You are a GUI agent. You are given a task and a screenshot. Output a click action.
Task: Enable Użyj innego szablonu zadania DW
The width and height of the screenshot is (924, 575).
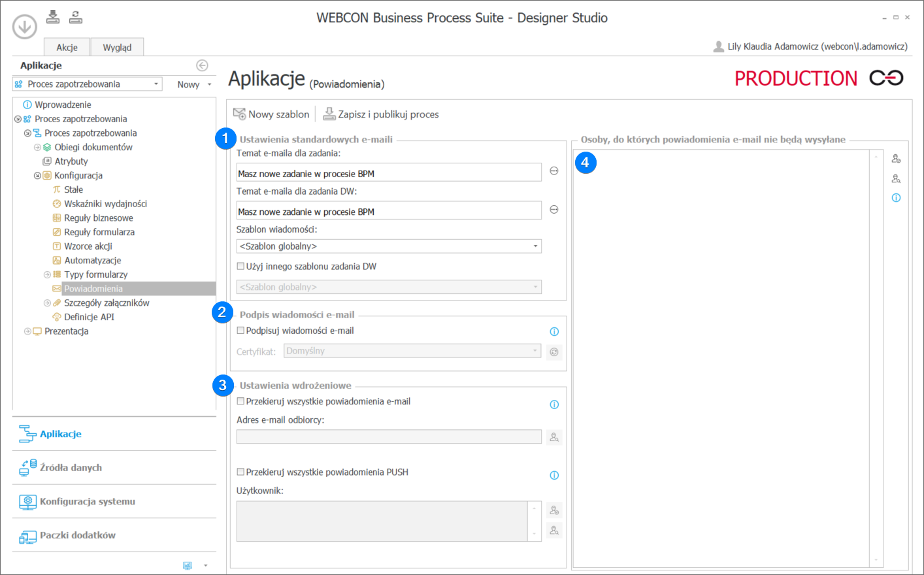pos(240,267)
